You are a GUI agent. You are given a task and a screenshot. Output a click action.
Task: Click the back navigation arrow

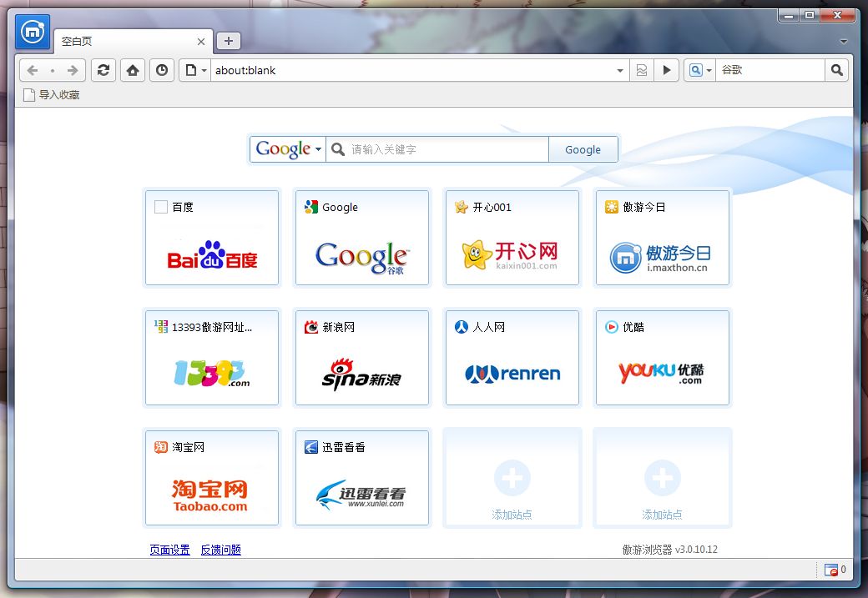33,71
